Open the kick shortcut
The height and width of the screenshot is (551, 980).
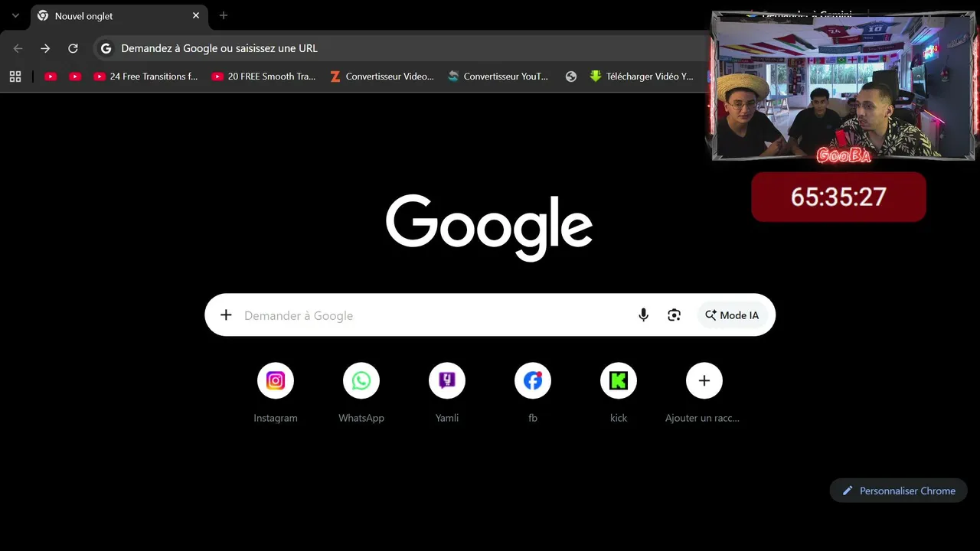pyautogui.click(x=619, y=392)
